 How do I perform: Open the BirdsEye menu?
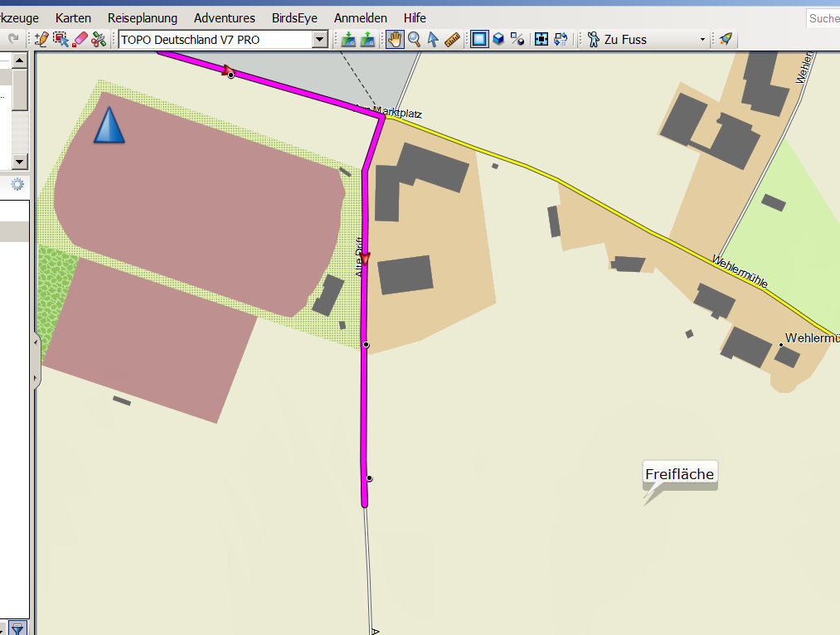(x=294, y=17)
